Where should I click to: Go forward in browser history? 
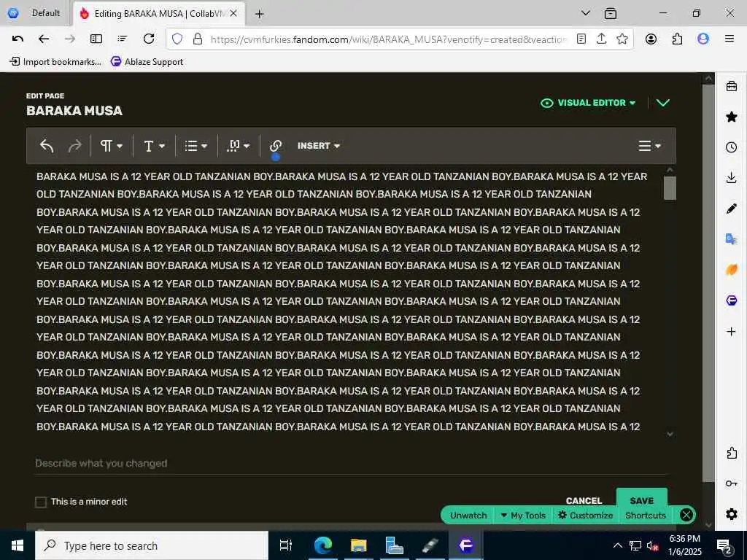pyautogui.click(x=70, y=39)
